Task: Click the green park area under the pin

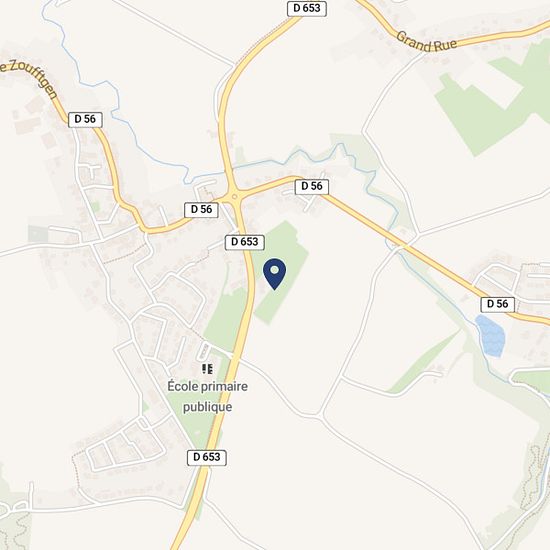Action: click(x=281, y=270)
